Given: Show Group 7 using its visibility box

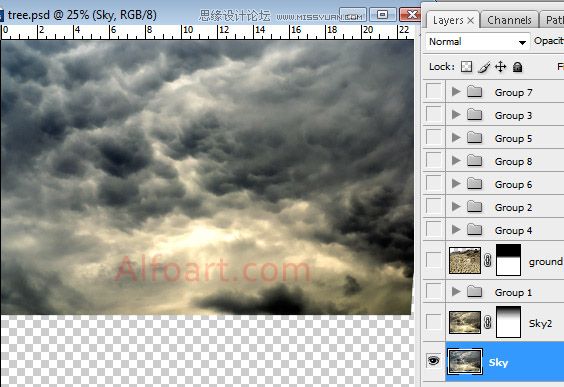Looking at the screenshot, I should coord(433,91).
